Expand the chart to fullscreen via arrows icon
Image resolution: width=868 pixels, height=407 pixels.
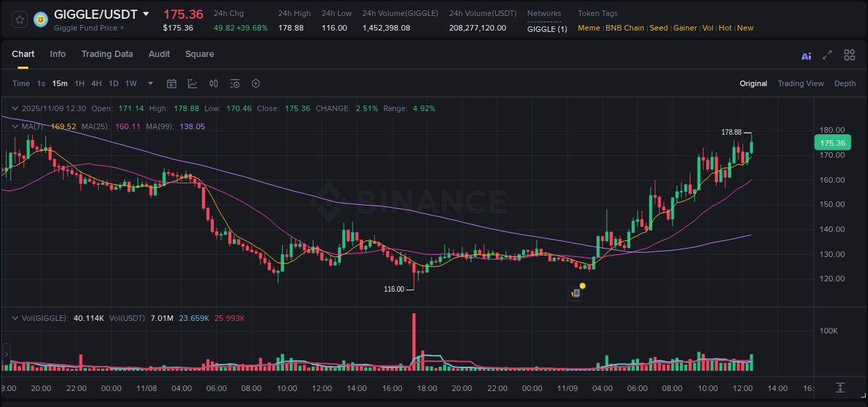[826, 54]
